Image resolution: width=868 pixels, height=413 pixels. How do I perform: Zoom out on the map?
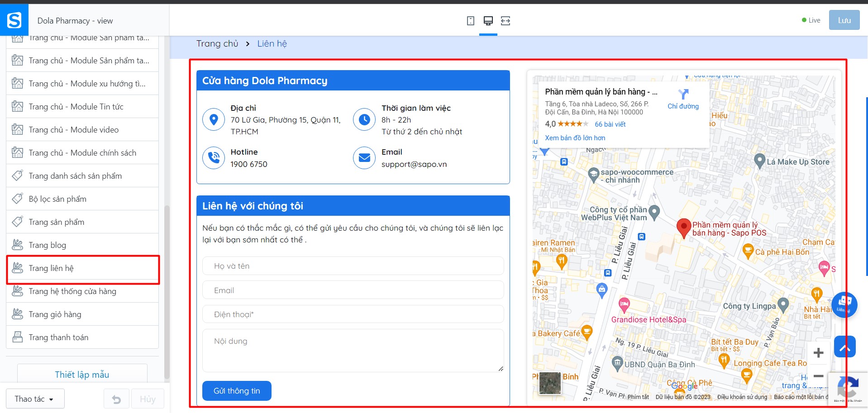click(818, 376)
